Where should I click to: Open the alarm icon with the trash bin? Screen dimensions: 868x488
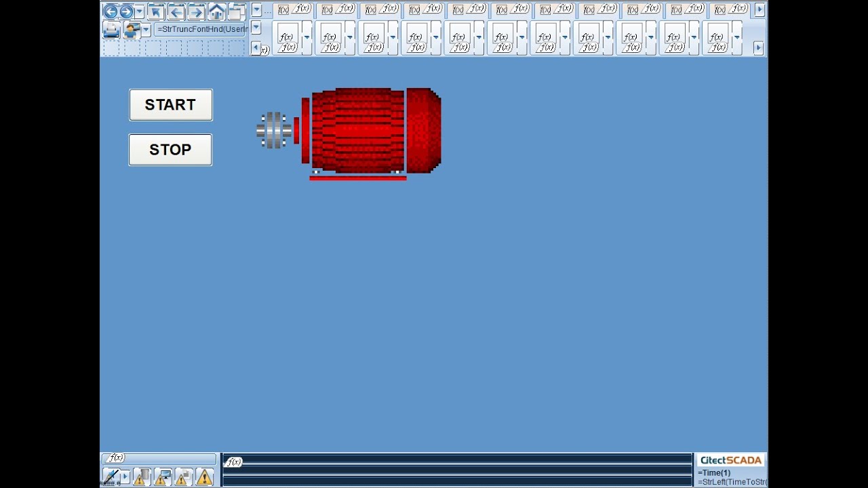[x=141, y=477]
